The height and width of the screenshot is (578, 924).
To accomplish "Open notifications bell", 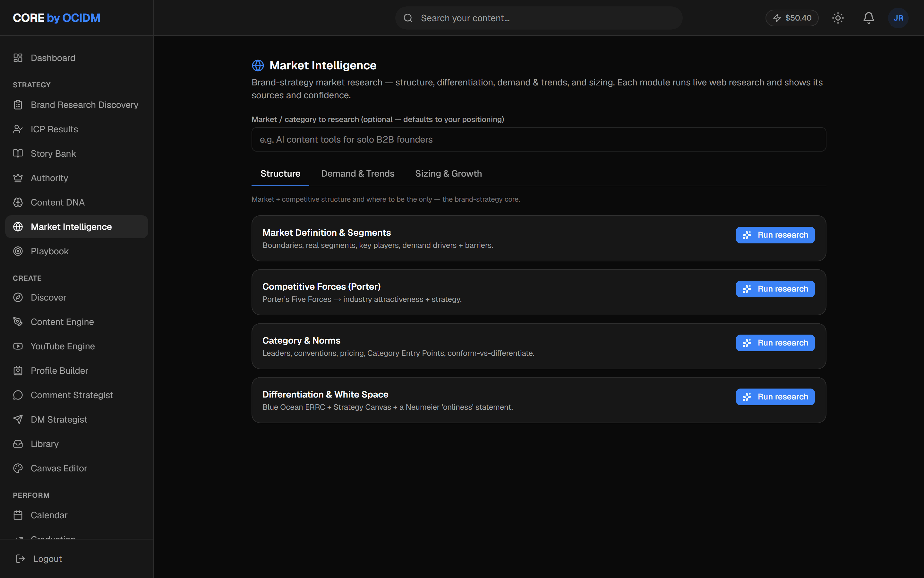I will click(x=868, y=18).
